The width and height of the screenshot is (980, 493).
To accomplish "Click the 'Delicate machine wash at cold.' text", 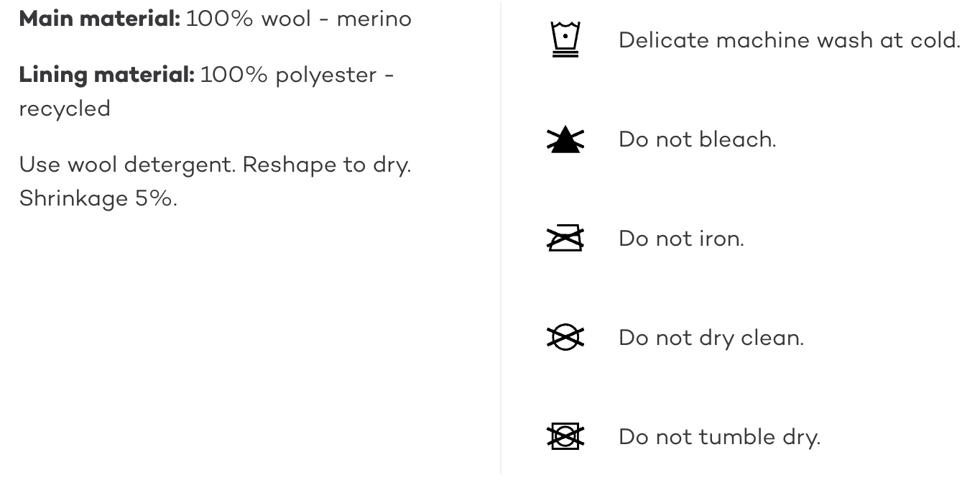I will pos(789,40).
